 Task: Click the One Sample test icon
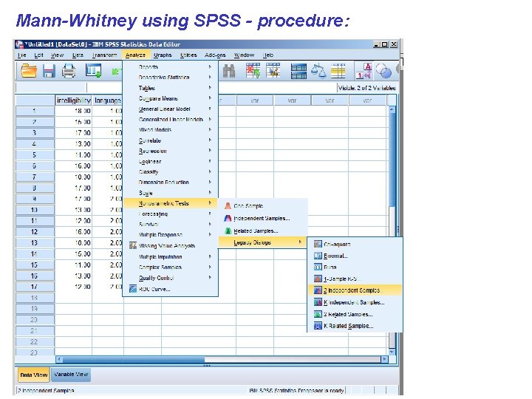(228, 205)
